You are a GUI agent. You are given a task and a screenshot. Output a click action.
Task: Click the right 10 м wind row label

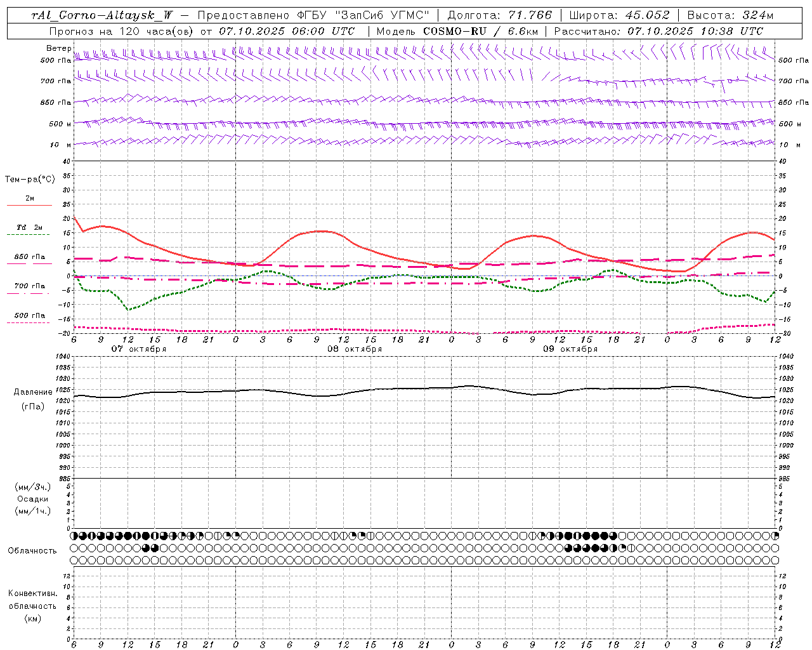click(x=789, y=145)
